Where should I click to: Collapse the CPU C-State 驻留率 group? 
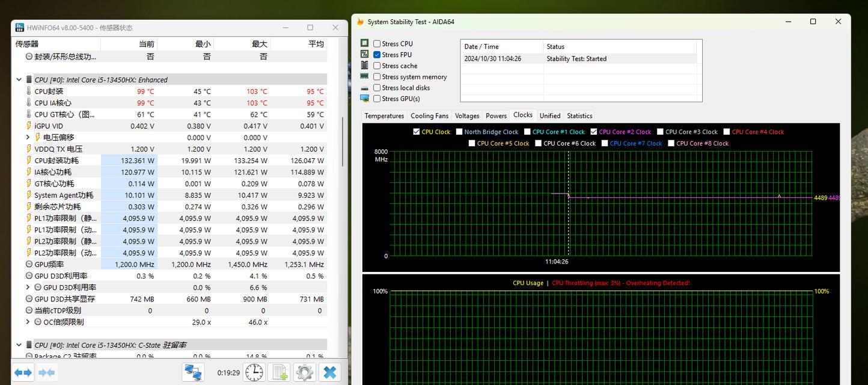pos(19,345)
